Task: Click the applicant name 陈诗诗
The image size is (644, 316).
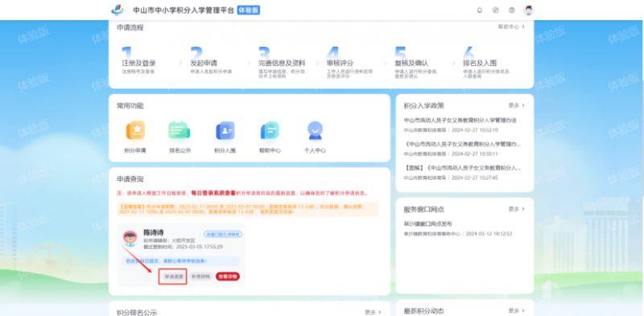Action: (153, 232)
